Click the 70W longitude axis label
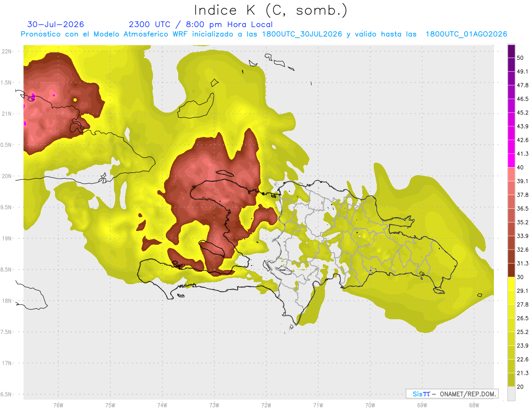 370,405
